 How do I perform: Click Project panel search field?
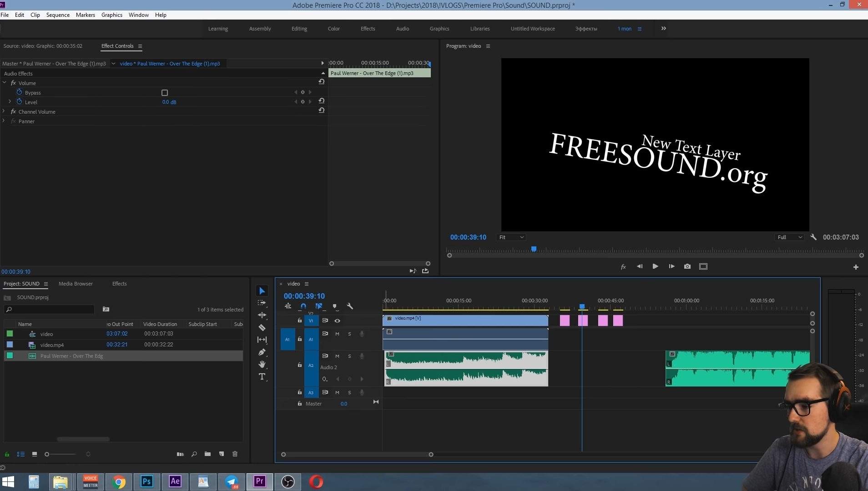(x=49, y=310)
